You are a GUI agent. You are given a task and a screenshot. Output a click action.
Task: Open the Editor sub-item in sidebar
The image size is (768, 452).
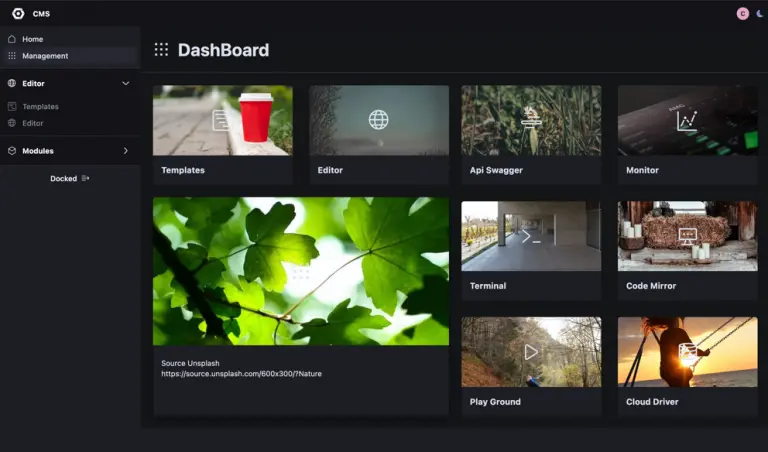tap(33, 123)
